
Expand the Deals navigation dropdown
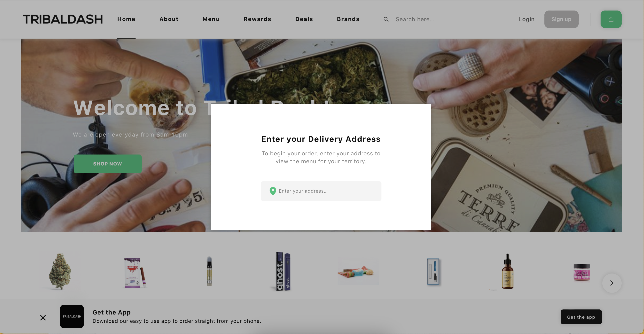(x=304, y=19)
